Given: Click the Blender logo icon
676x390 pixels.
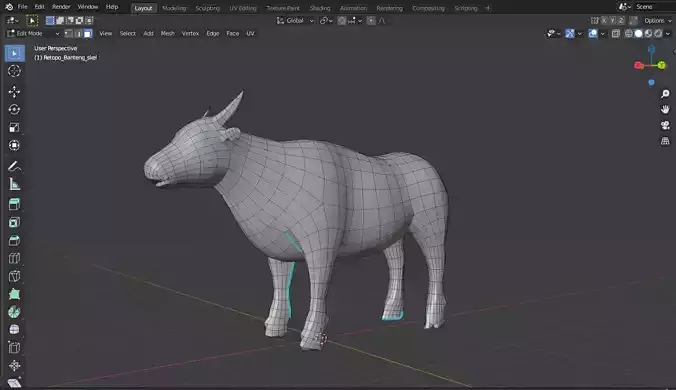Looking at the screenshot, I should tap(9, 7).
